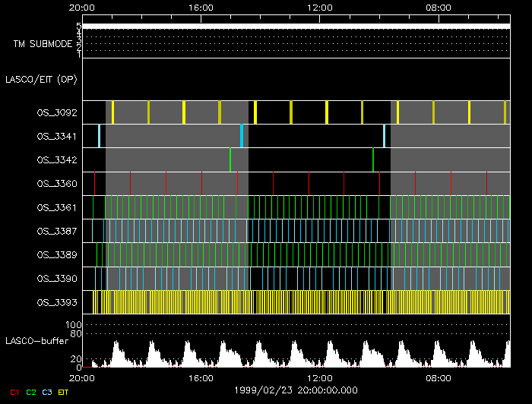Click the LASCO/EIT (DP) row label
The height and width of the screenshot is (404, 532).
(41, 79)
